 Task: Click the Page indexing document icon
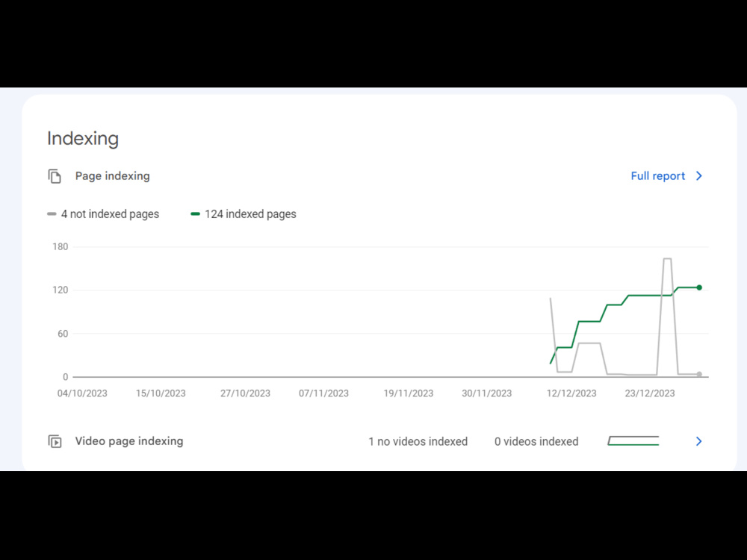(55, 176)
